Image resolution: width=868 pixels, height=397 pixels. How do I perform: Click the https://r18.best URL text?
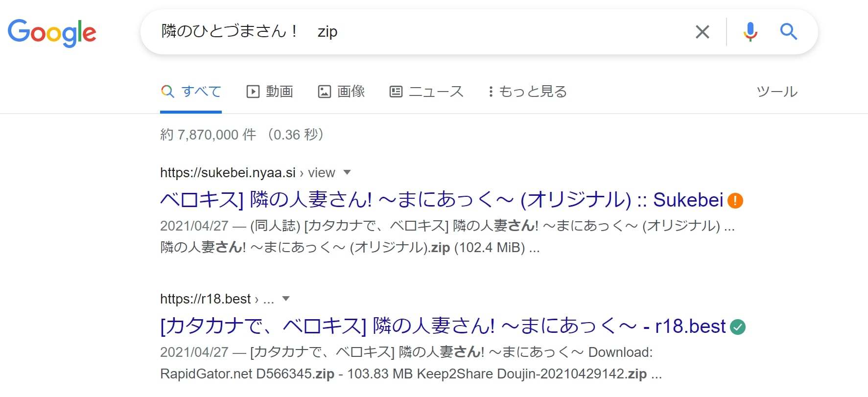[205, 299]
